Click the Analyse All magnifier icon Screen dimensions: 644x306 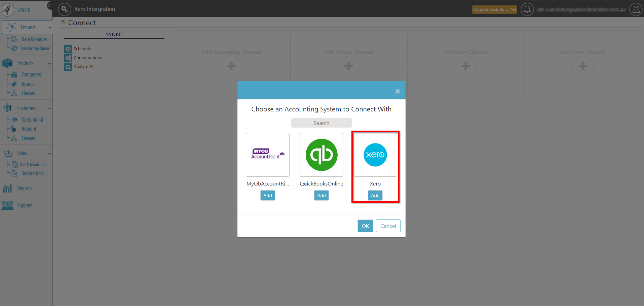pos(68,67)
